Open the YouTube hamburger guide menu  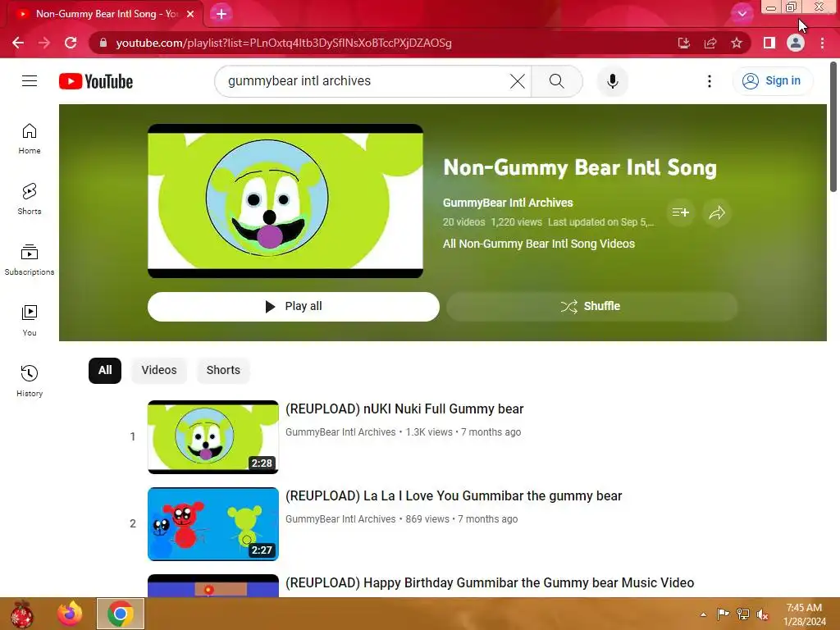30,81
